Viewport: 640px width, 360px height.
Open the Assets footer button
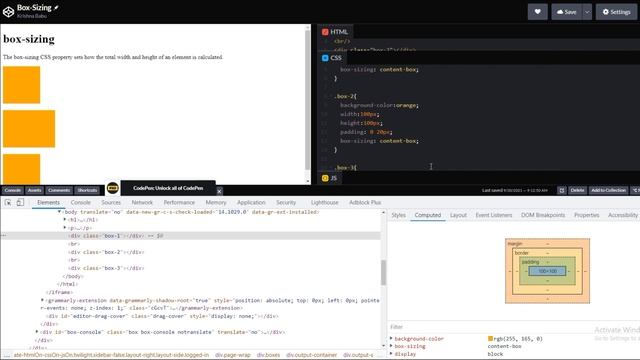[x=35, y=190]
